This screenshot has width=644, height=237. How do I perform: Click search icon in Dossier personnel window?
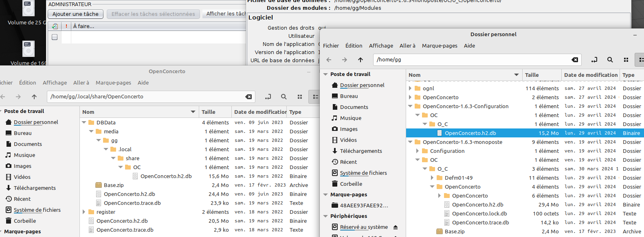pos(610,60)
